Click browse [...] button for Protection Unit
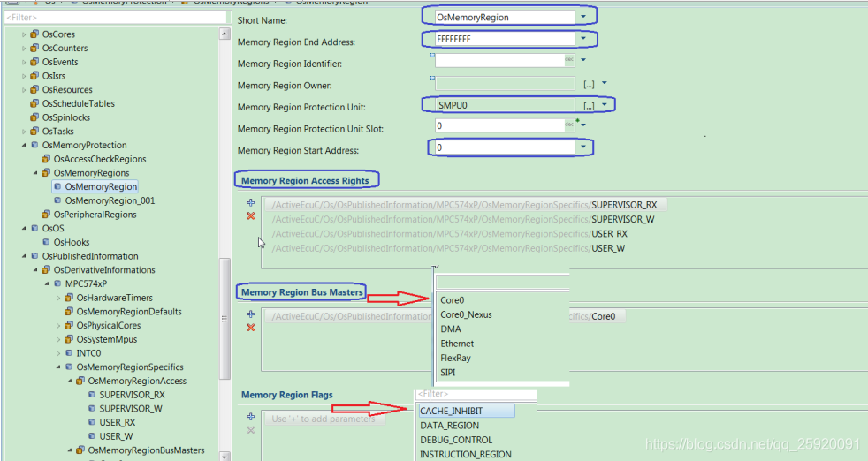Image resolution: width=868 pixels, height=461 pixels. tap(589, 105)
